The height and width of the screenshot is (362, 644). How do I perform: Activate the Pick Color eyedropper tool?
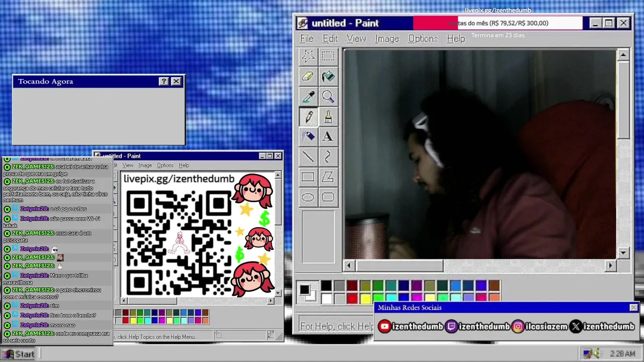pyautogui.click(x=308, y=97)
